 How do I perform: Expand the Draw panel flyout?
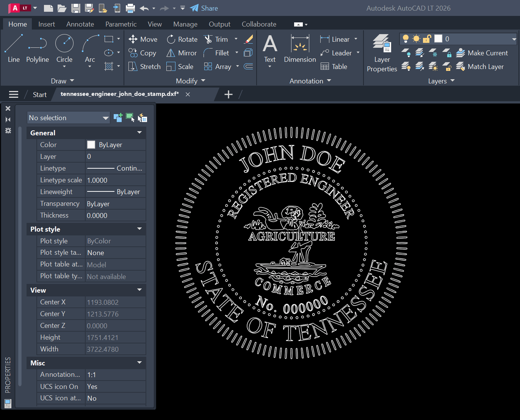(63, 81)
